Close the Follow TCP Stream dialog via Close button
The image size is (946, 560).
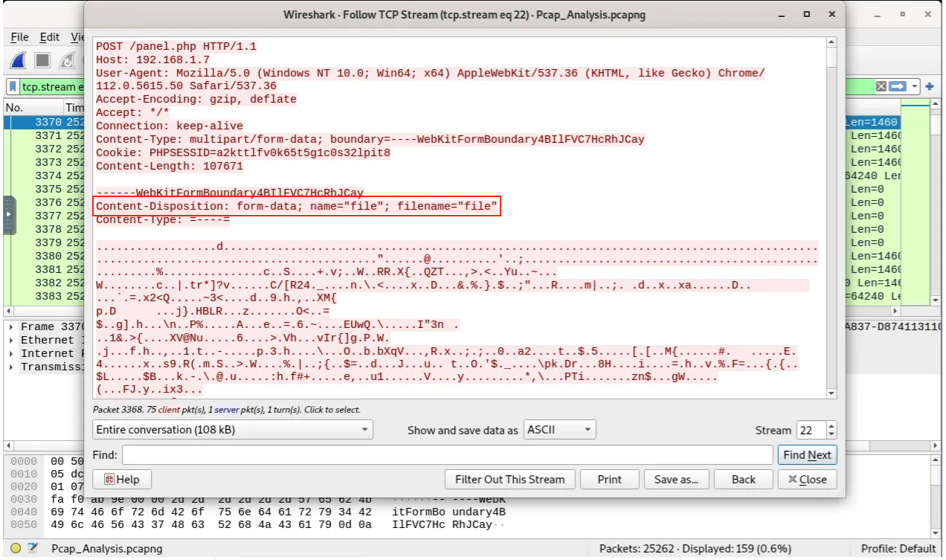[808, 480]
